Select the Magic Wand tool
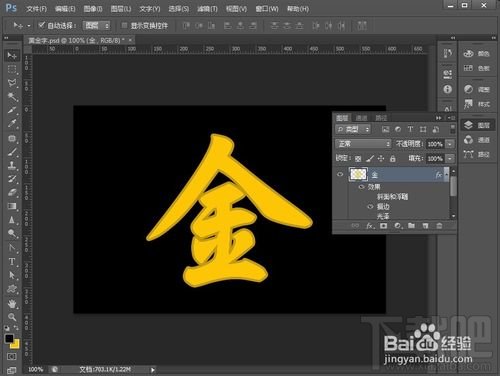Screen dimensions: 500x376 [12, 97]
